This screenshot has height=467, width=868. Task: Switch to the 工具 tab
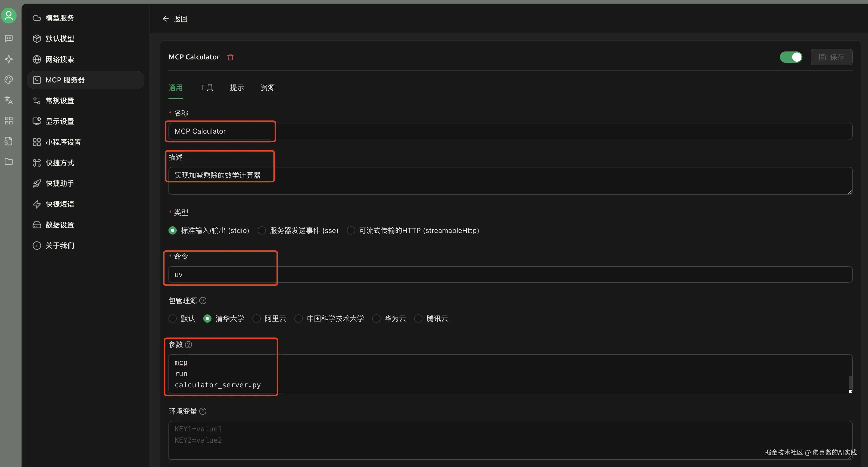pos(206,88)
